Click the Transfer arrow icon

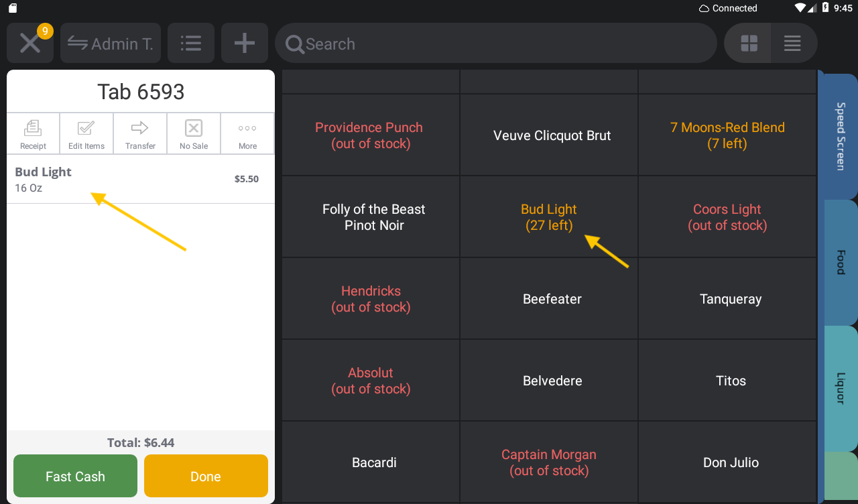pos(139,133)
